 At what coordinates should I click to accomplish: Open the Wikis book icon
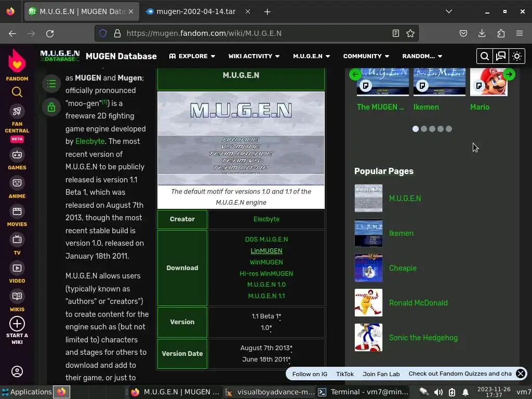pyautogui.click(x=17, y=296)
